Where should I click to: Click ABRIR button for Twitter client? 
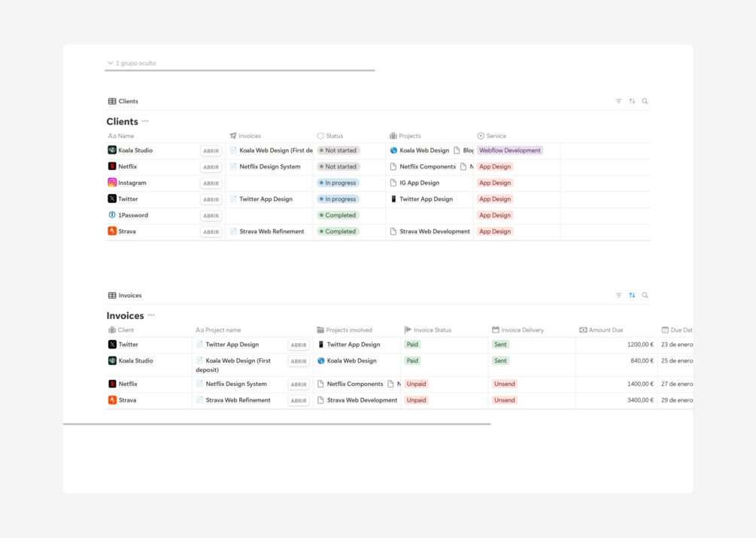point(211,199)
